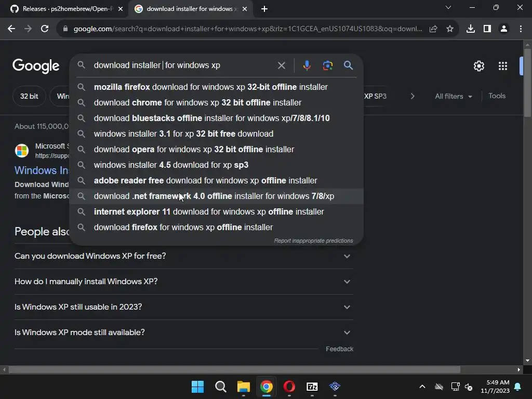
Task: Choose the bluestacks offline installer suggestion
Action: pyautogui.click(x=217, y=118)
